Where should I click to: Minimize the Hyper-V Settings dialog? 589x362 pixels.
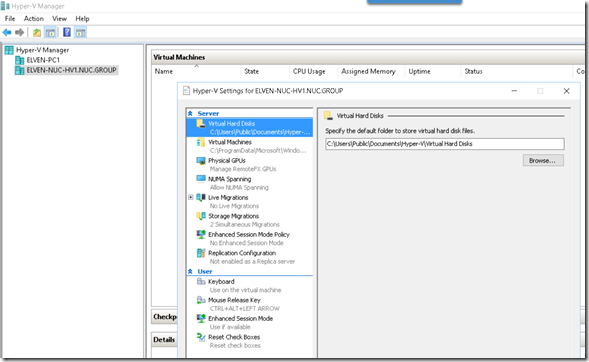tap(514, 91)
